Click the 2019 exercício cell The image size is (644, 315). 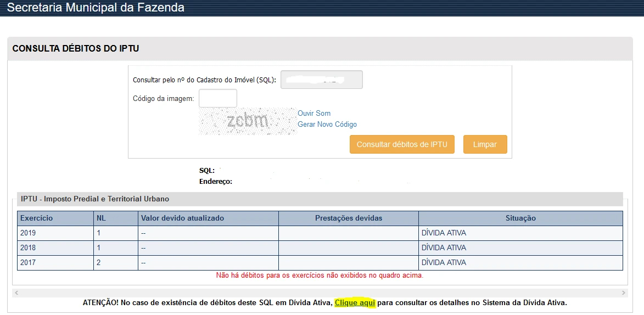click(x=55, y=233)
